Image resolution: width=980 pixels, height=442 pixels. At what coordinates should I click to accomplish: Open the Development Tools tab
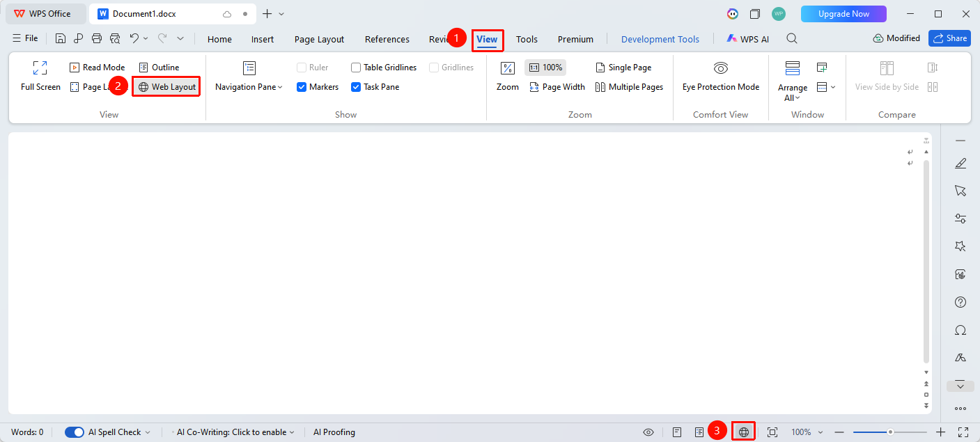[x=660, y=39]
